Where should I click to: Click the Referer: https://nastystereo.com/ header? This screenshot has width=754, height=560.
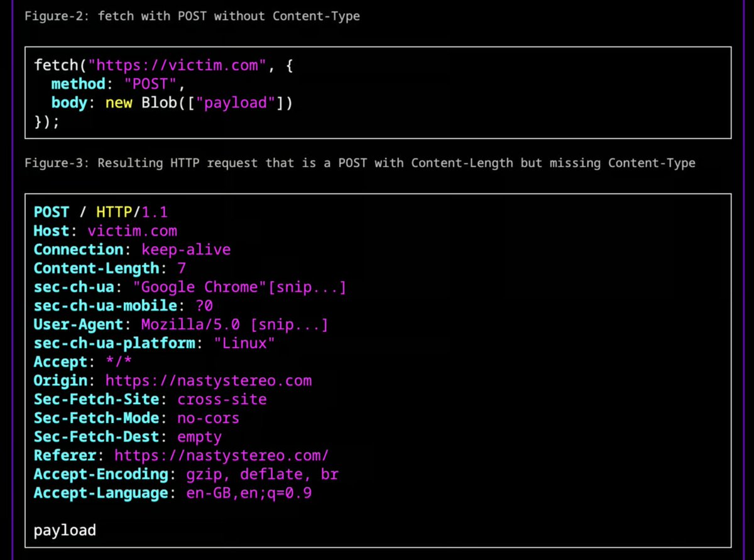(182, 456)
